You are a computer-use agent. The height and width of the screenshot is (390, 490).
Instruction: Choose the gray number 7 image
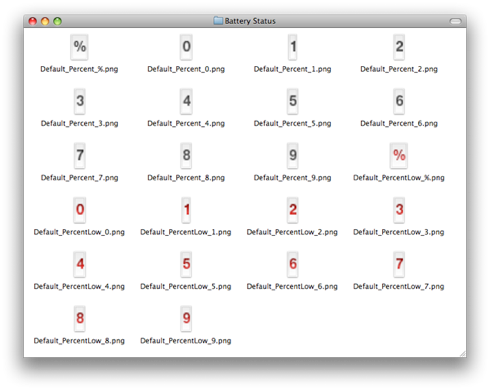pyautogui.click(x=80, y=156)
